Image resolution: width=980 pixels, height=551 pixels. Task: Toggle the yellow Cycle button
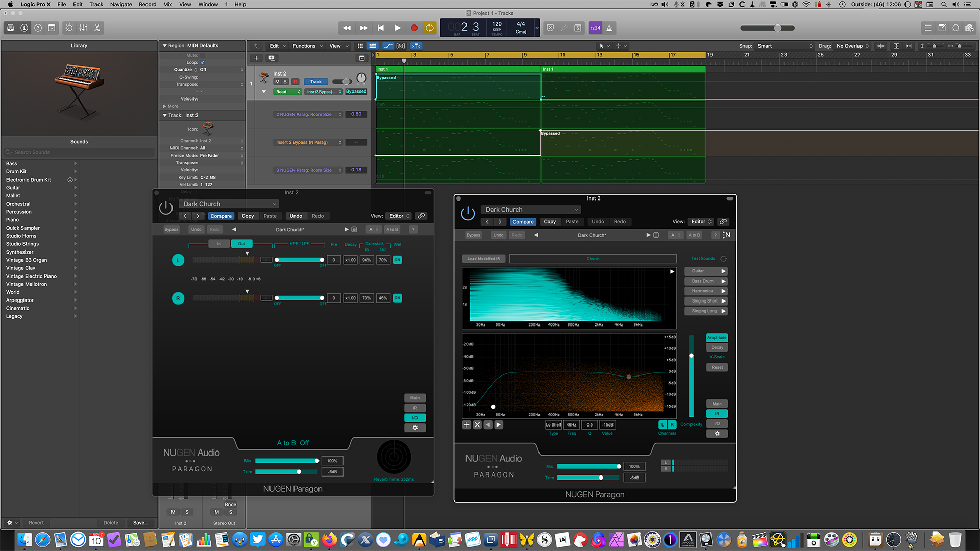click(430, 28)
